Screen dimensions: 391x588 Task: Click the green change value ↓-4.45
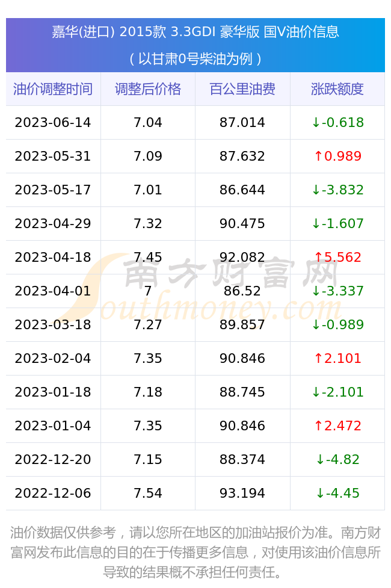338,494
